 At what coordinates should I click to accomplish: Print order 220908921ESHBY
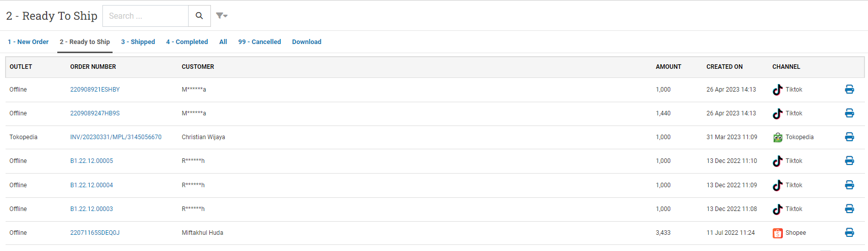[849, 90]
